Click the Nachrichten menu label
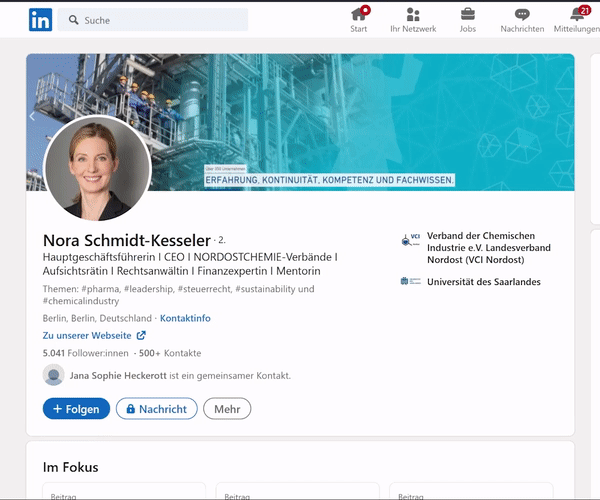This screenshot has width=600, height=500. 522,29
